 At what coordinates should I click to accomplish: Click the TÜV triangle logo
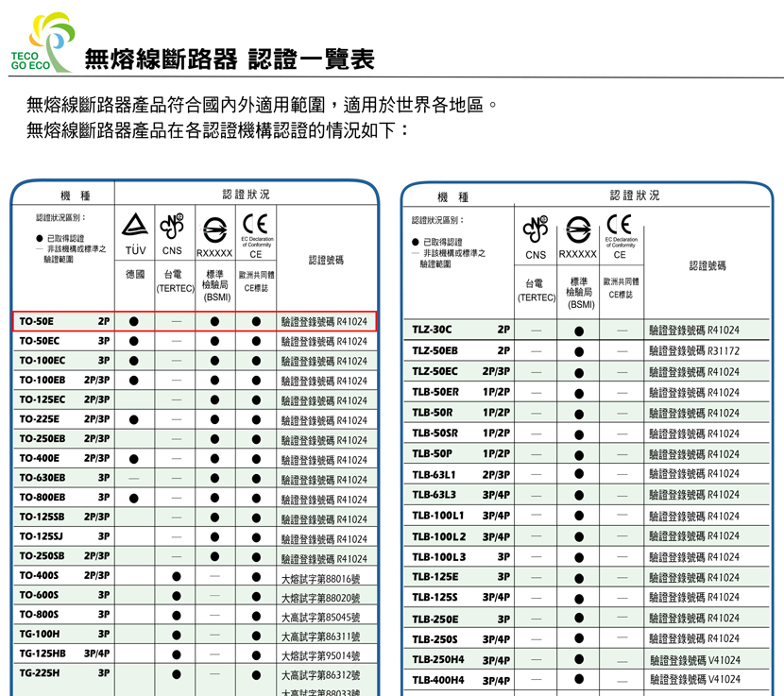click(x=135, y=225)
